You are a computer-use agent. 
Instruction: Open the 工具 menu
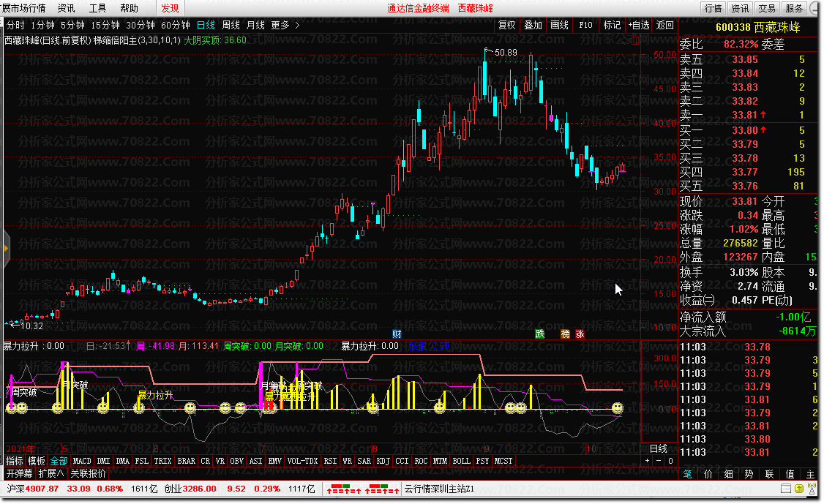97,8
